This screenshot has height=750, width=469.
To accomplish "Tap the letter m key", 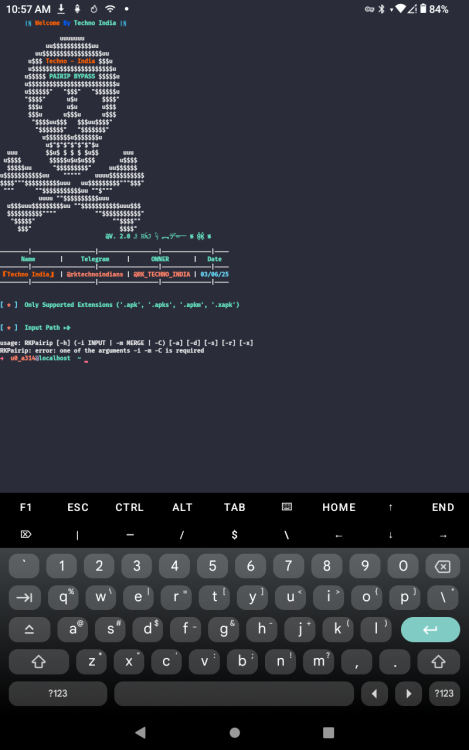I will pyautogui.click(x=318, y=662).
